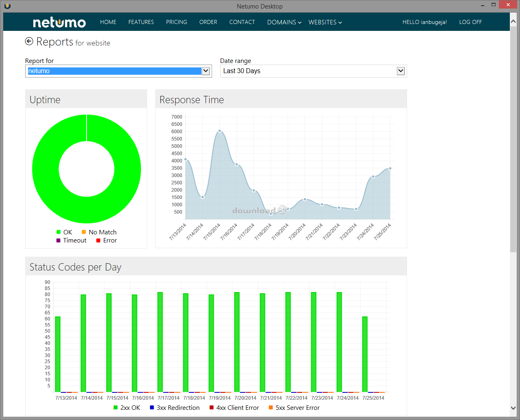Expand the WEBSITES menu
520x420 pixels.
[x=325, y=22]
